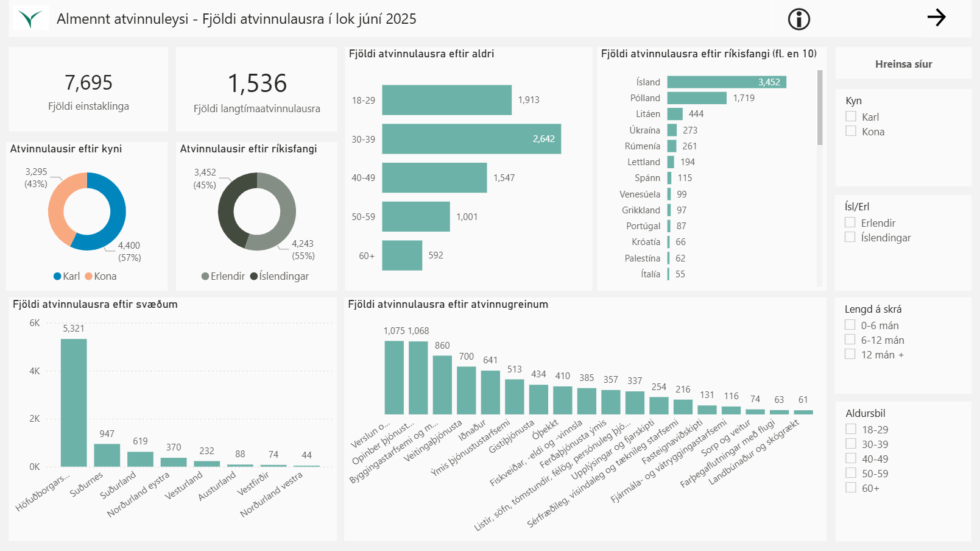Select the 30-39 age bar
The width and height of the screenshot is (980, 551).
pos(471,139)
